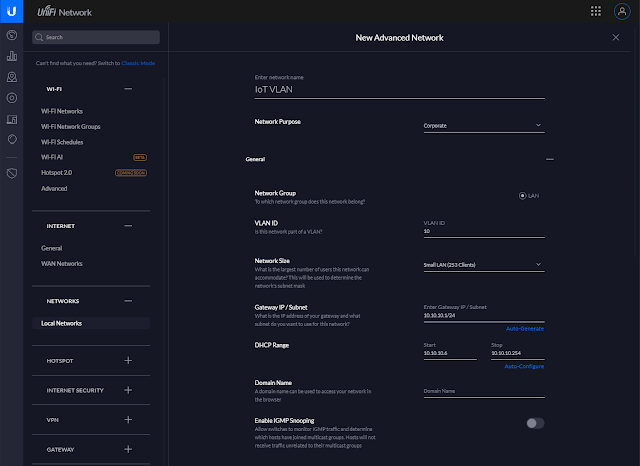Enable the IGMP Snooping toggle
Viewport: 640px width, 466px height.
pos(535,423)
